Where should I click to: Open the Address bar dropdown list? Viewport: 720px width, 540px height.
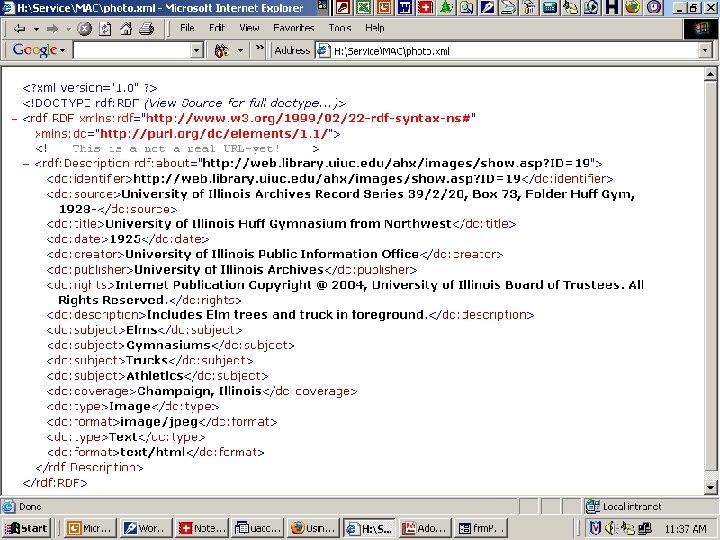coord(705,51)
